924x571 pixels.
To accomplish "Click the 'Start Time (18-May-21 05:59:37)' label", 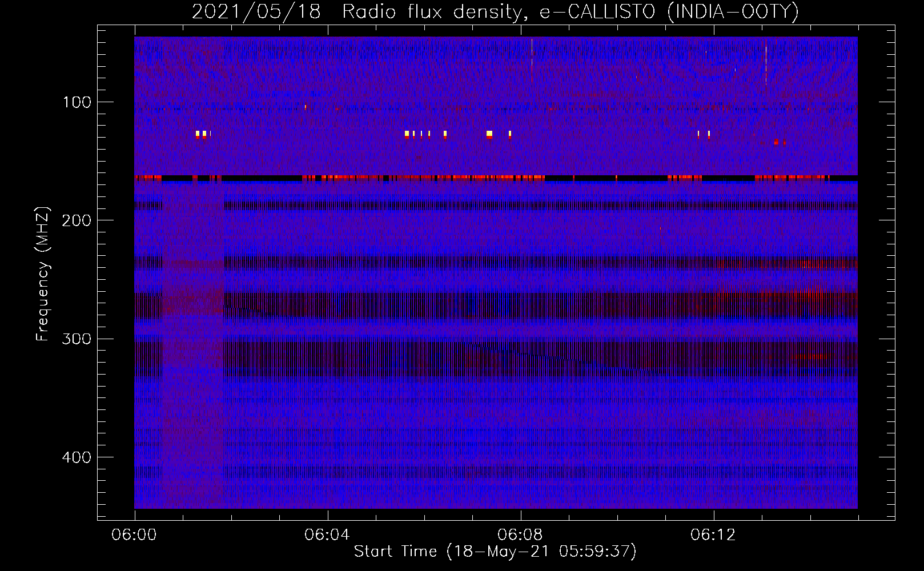I will click(495, 552).
